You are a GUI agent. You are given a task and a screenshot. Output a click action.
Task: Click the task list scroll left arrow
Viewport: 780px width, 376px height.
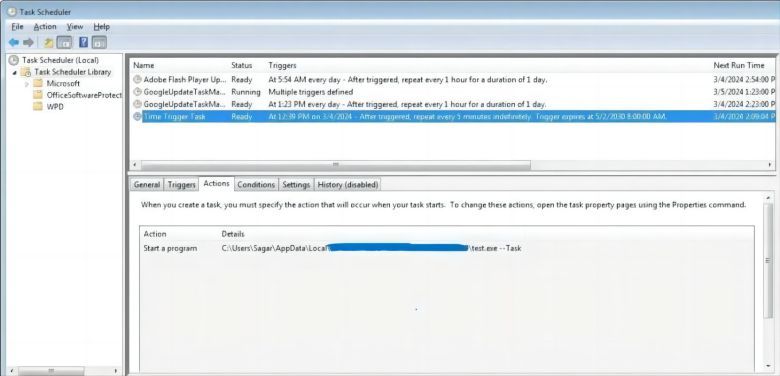pyautogui.click(x=134, y=165)
